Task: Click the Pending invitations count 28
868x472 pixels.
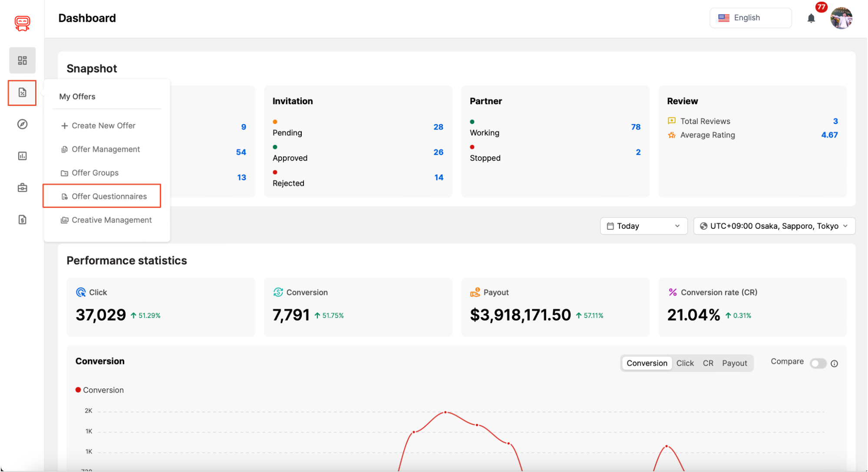Action: click(x=438, y=127)
